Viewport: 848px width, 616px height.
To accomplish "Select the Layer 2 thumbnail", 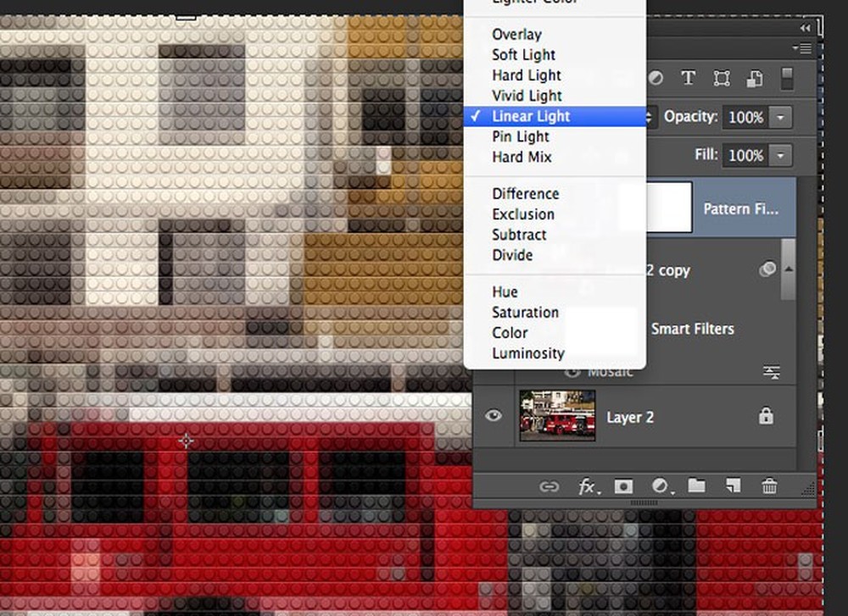I will [556, 415].
